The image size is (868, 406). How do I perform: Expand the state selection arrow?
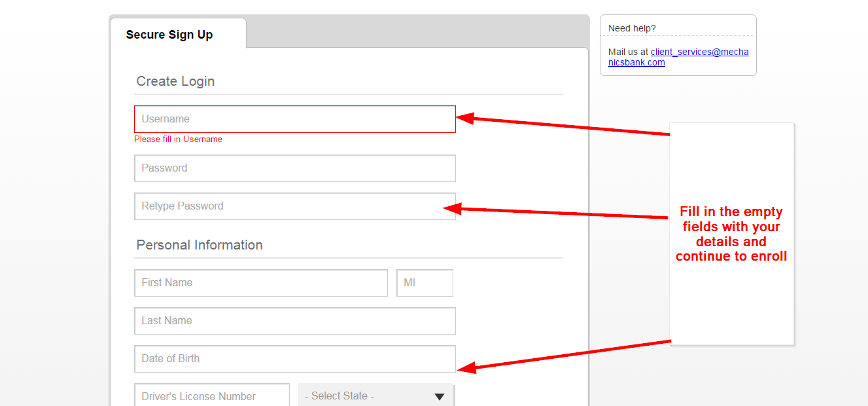(x=439, y=396)
